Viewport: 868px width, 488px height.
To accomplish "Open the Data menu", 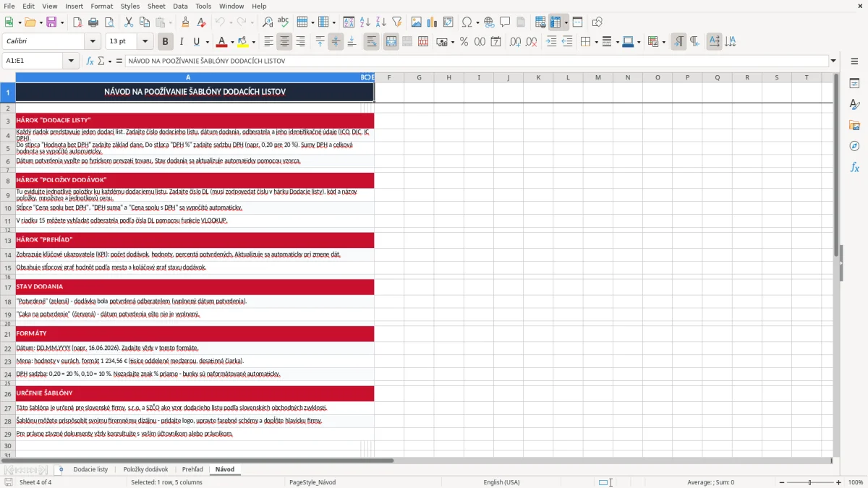I will coord(180,6).
